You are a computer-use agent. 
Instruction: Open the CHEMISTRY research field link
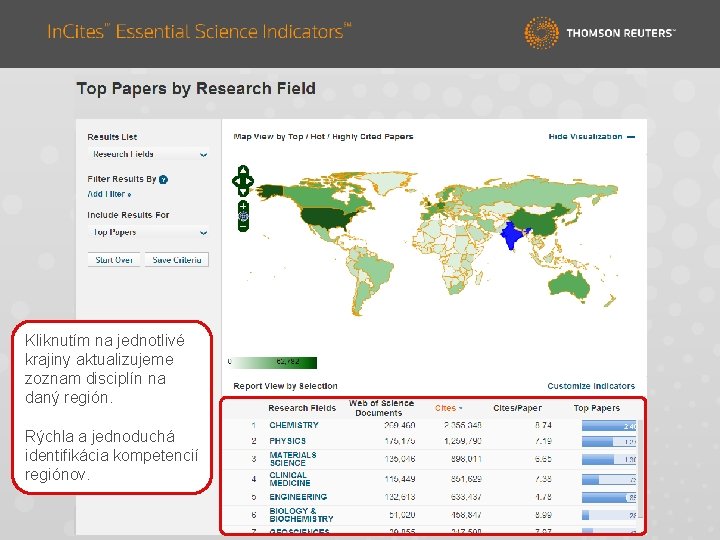click(294, 425)
